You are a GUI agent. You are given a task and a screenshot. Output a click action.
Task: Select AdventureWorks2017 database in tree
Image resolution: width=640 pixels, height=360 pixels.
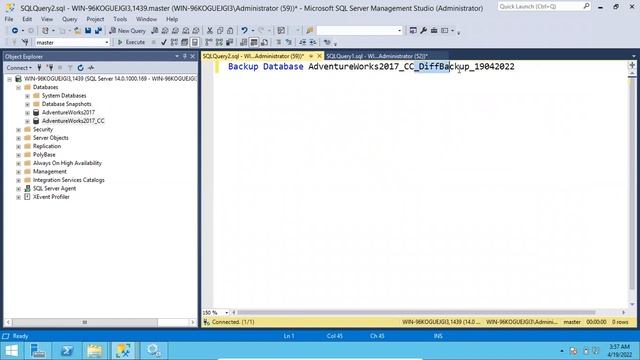pos(68,113)
